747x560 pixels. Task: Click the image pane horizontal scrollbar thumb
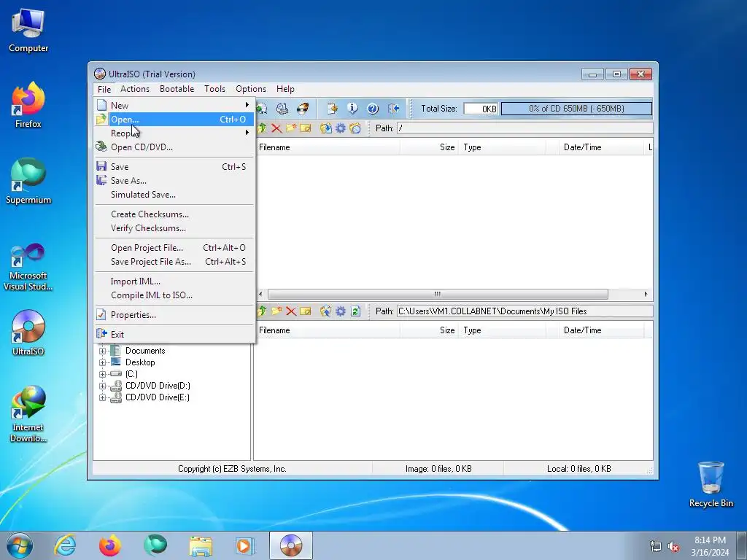click(438, 295)
